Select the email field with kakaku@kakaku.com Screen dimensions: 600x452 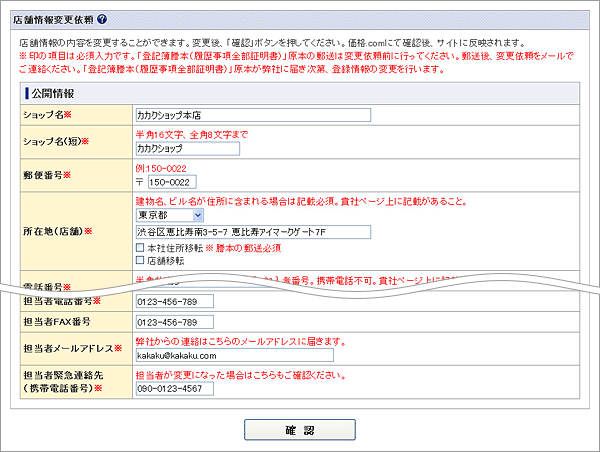(234, 355)
